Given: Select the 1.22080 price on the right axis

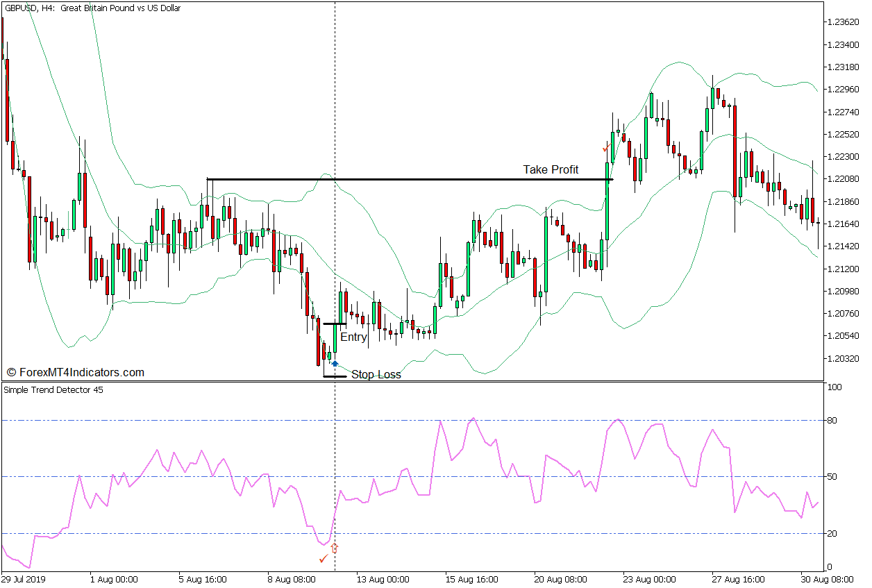Looking at the screenshot, I should tap(846, 178).
